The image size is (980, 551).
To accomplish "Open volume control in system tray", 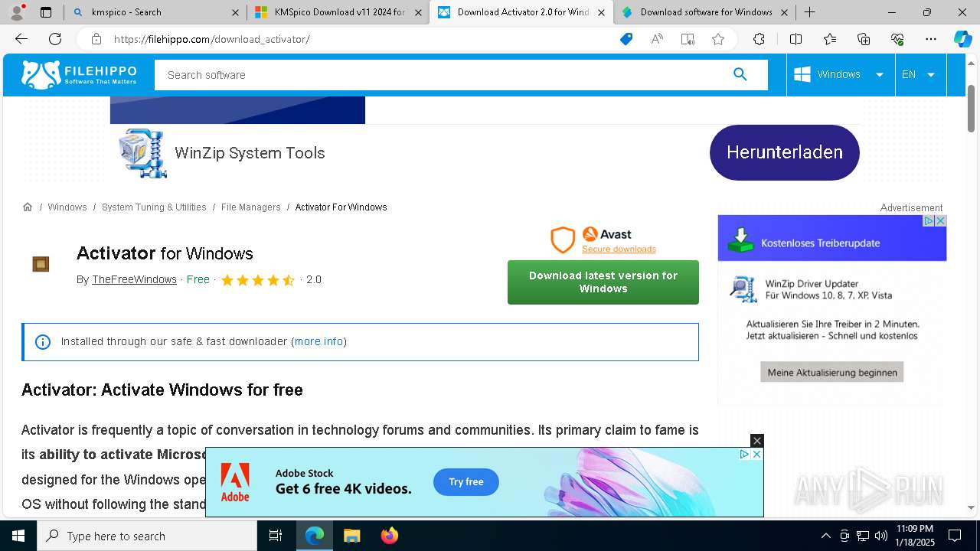I will tap(880, 536).
